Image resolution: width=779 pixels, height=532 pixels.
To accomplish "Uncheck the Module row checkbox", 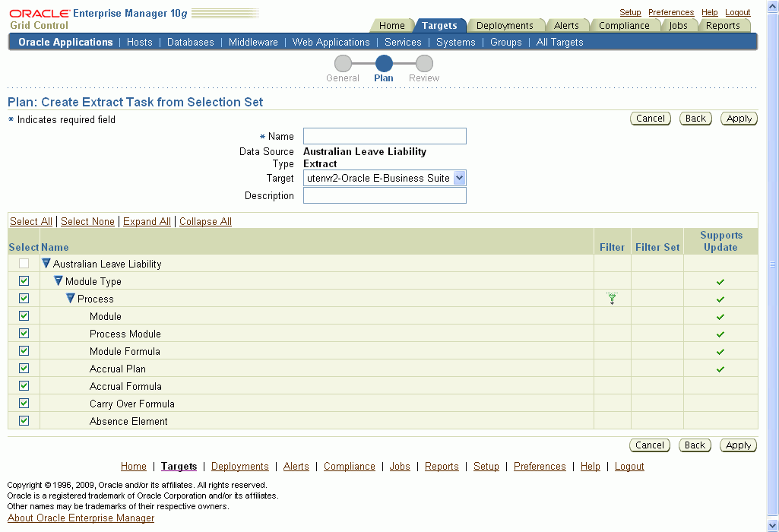I will point(24,315).
